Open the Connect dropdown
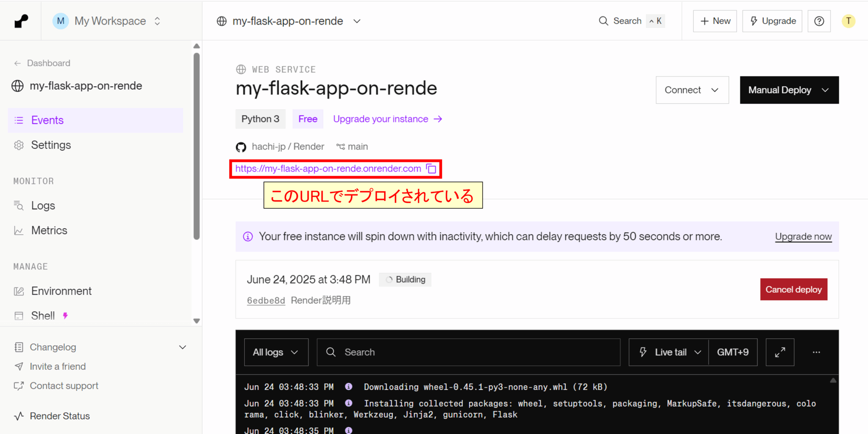Image resolution: width=868 pixels, height=434 pixels. click(692, 90)
